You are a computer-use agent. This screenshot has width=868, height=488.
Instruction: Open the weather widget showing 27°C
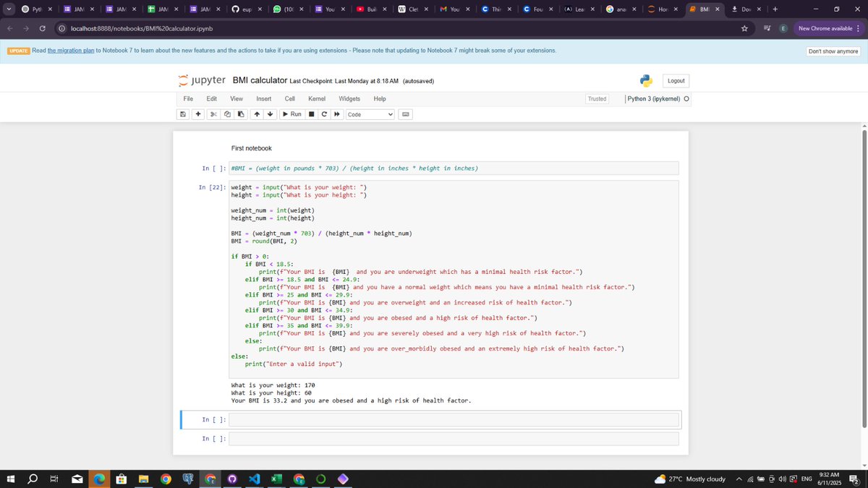point(690,479)
